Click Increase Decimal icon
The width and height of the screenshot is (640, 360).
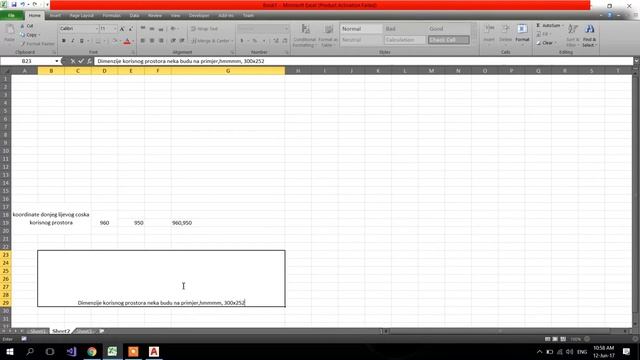tap(276, 41)
